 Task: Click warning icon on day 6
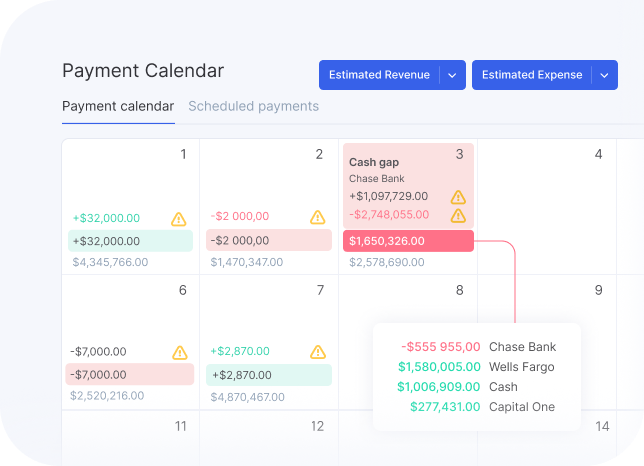179,352
